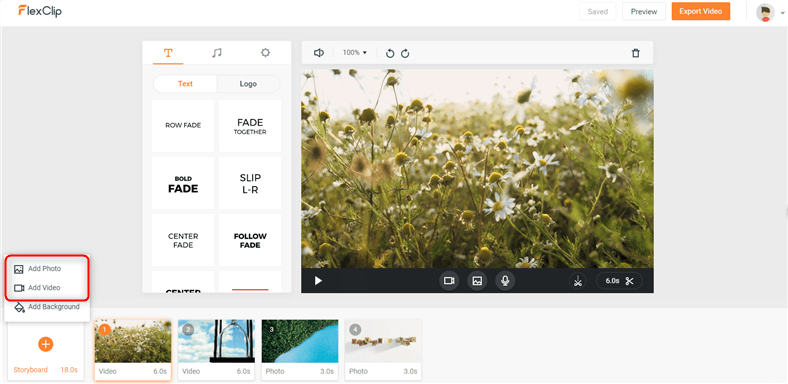Viewport: 788px width, 384px height.
Task: Split the clip with the split icon
Action: coord(578,281)
